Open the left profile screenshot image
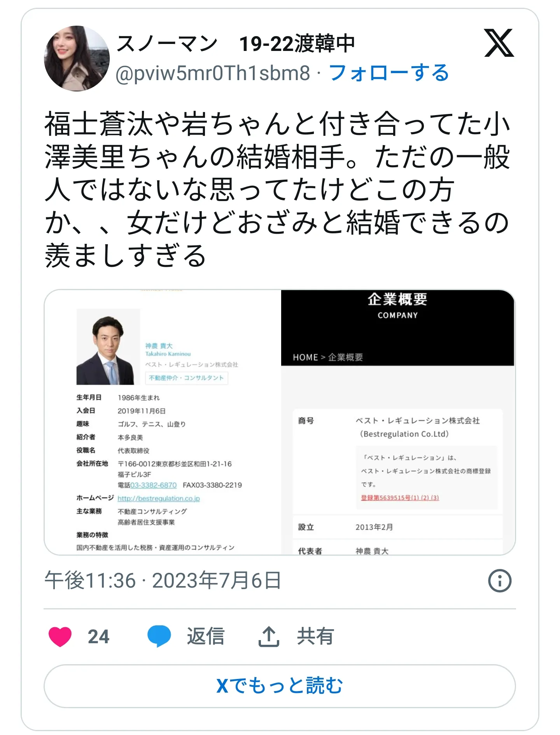 (x=163, y=422)
